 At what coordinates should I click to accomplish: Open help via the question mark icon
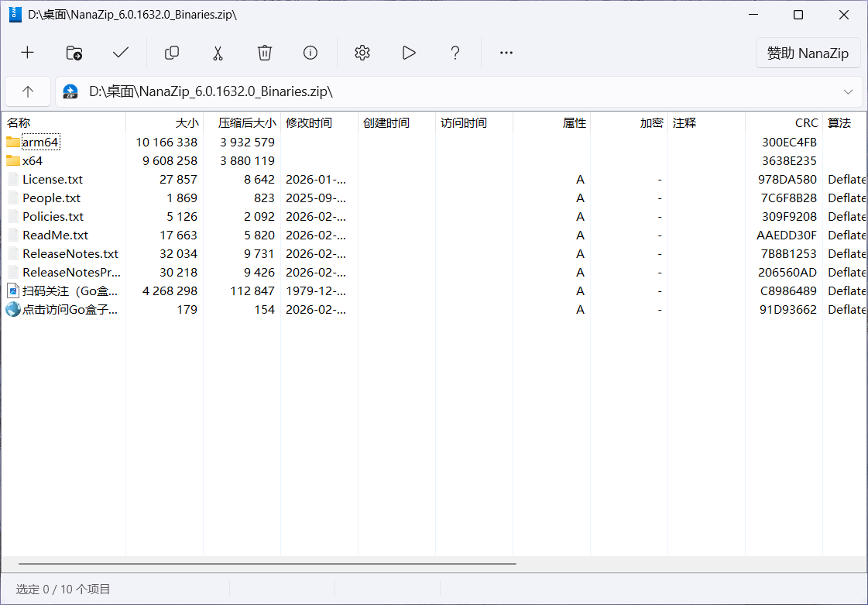tap(455, 53)
